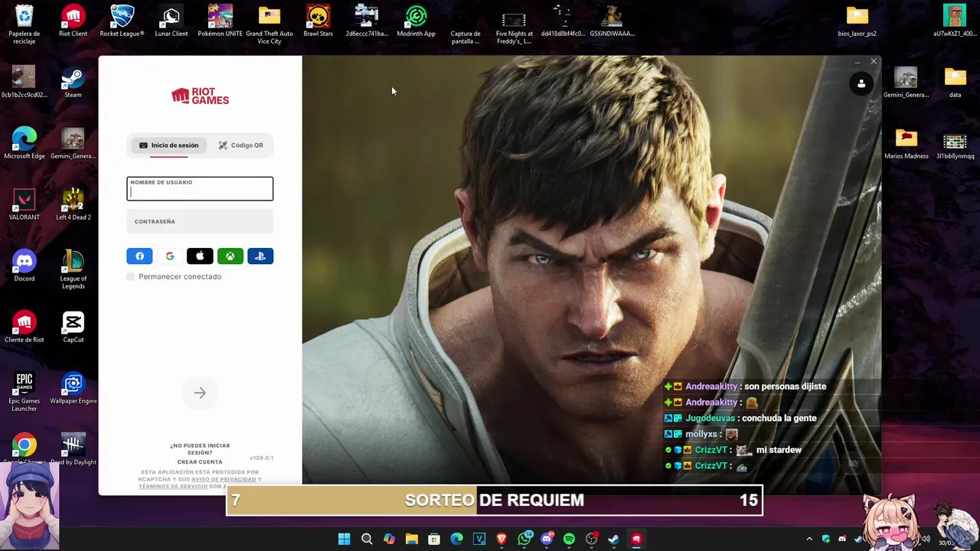The width and height of the screenshot is (980, 551).
Task: Sign in with Apple icon
Action: click(x=200, y=256)
